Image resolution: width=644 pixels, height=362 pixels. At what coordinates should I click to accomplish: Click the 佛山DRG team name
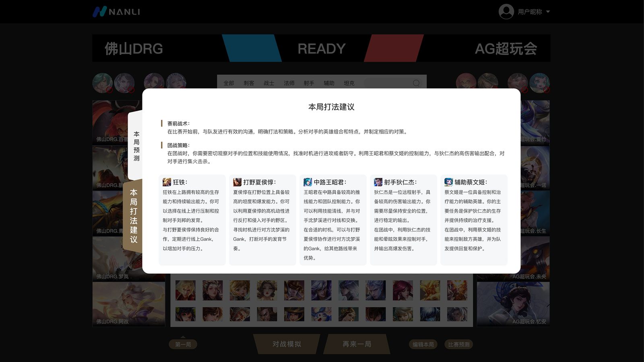tap(134, 49)
